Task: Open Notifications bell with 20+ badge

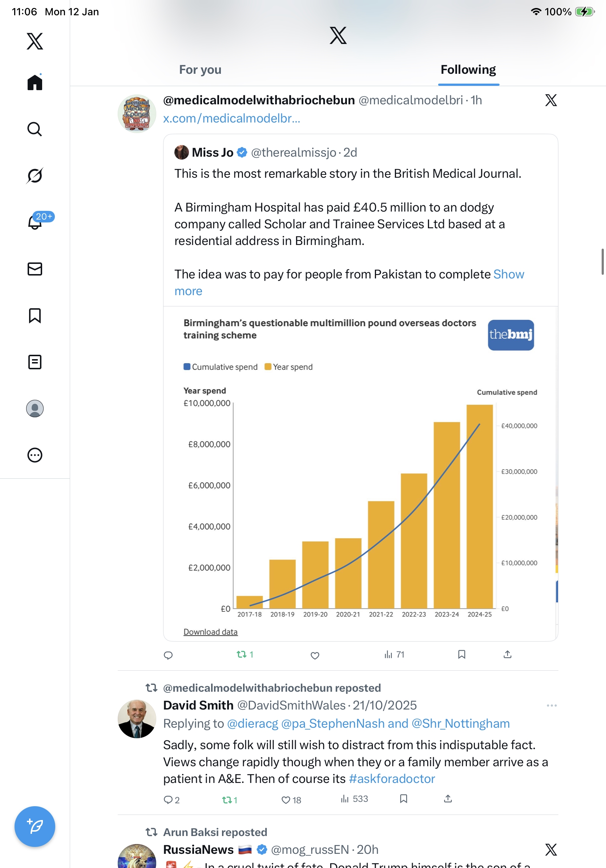Action: [x=35, y=222]
